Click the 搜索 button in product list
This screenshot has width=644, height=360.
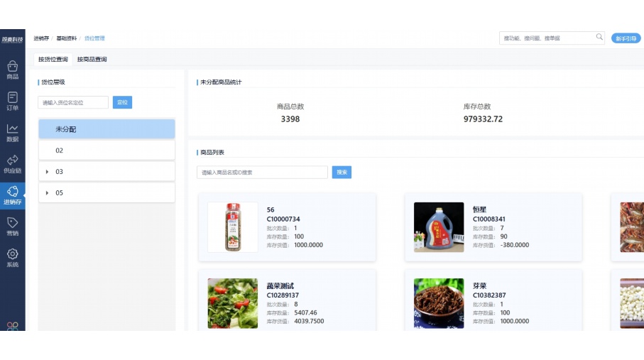point(342,172)
